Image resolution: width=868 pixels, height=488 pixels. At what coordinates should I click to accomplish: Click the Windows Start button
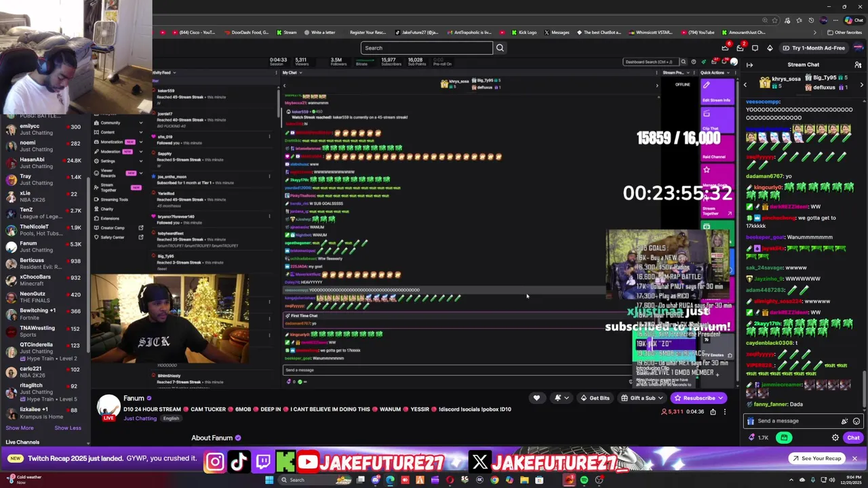[x=269, y=480]
